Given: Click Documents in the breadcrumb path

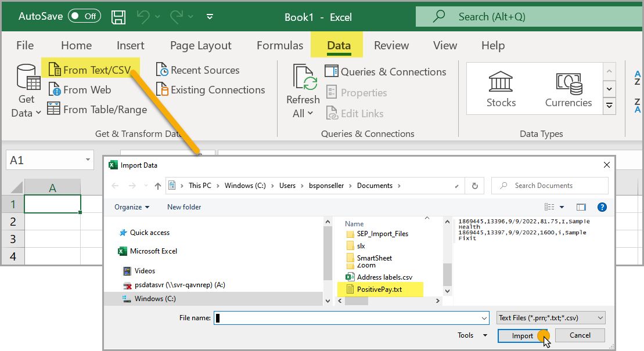Looking at the screenshot, I should point(375,186).
